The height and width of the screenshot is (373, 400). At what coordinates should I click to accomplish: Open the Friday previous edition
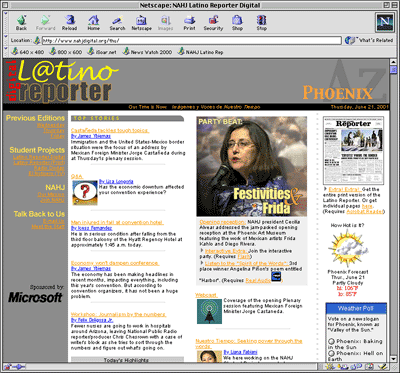(x=58, y=136)
